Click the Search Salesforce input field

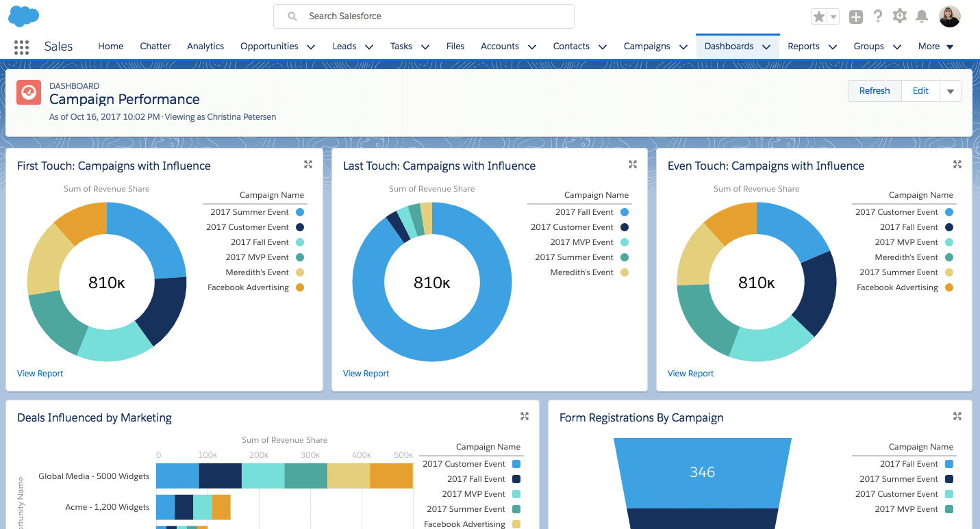pyautogui.click(x=423, y=16)
